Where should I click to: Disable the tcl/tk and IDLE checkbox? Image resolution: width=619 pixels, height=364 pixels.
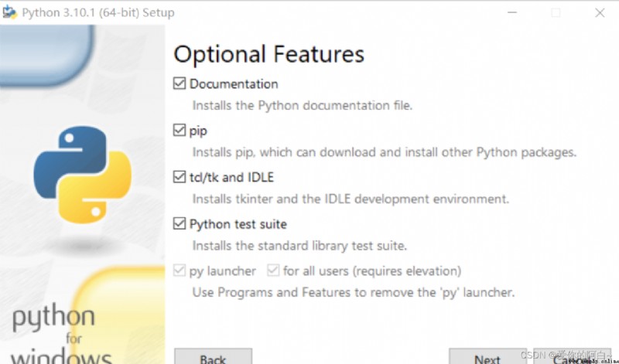(180, 177)
